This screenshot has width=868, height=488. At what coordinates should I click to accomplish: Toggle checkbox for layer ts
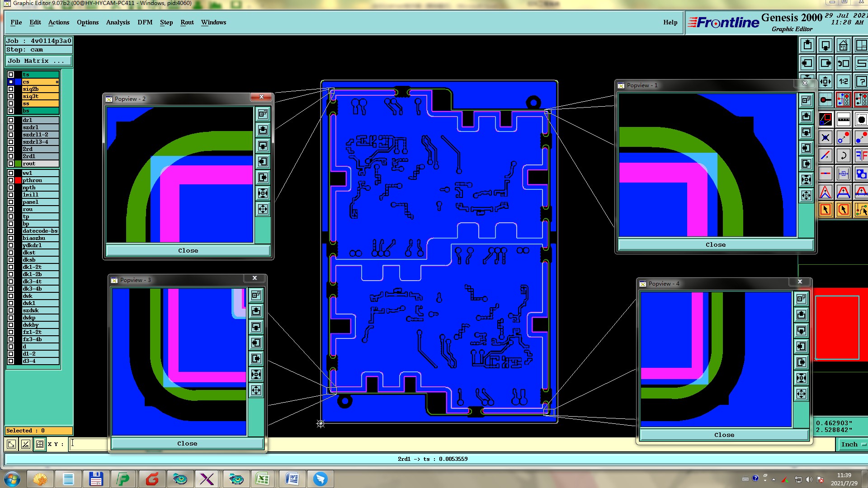[x=11, y=75]
